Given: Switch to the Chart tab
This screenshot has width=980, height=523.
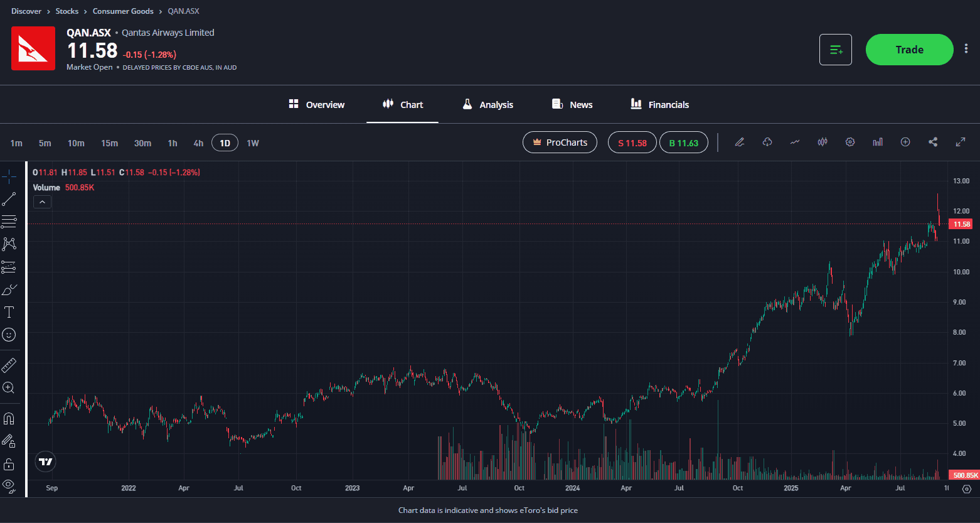Looking at the screenshot, I should tap(403, 104).
